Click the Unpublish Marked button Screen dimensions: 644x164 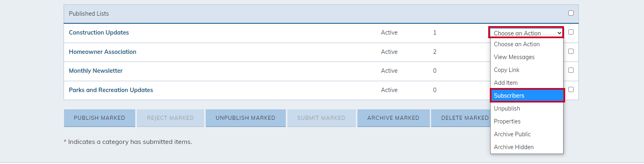coord(246,118)
